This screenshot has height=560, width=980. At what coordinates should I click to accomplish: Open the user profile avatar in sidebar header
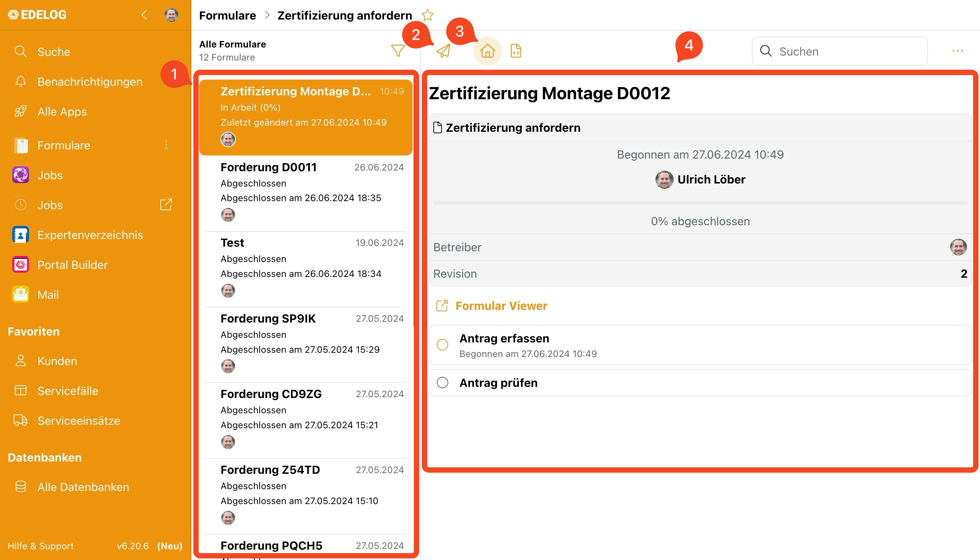171,15
